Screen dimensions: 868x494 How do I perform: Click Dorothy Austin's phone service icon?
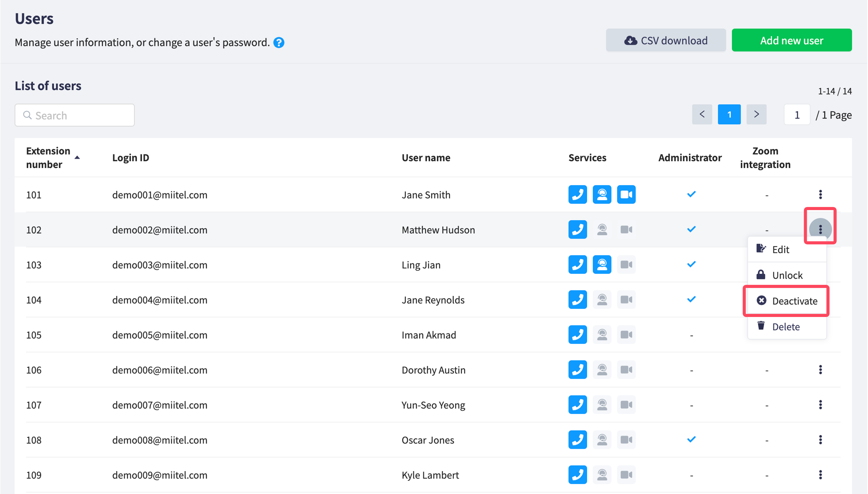[578, 370]
